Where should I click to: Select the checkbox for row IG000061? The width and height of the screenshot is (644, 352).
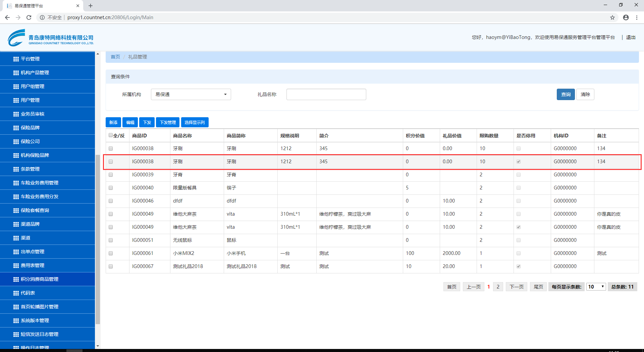[x=111, y=253]
